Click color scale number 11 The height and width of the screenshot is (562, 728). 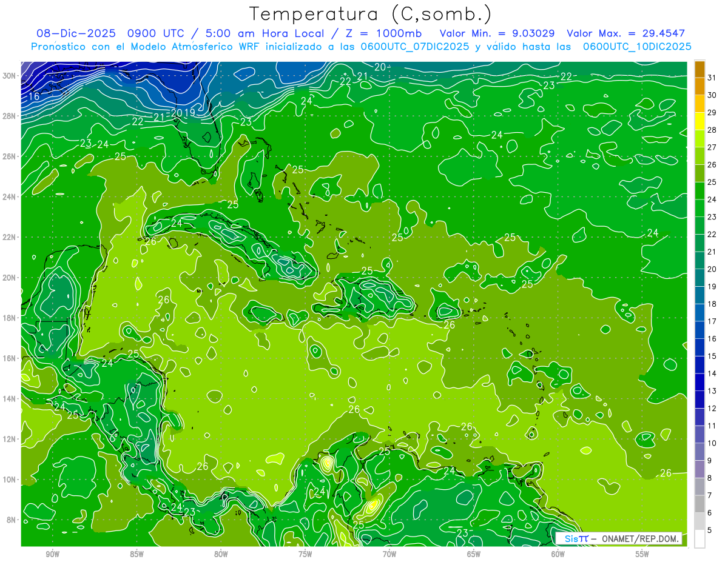(x=712, y=426)
